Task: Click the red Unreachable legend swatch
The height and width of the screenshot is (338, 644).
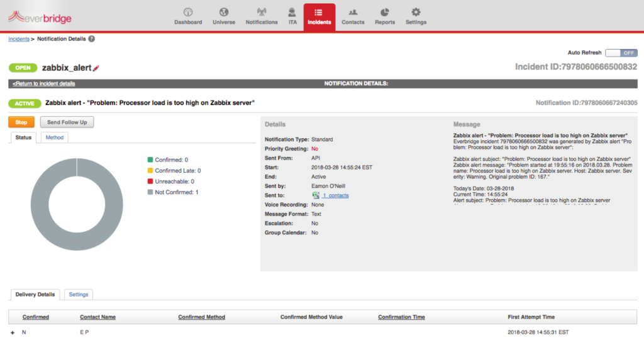Action: 150,181
